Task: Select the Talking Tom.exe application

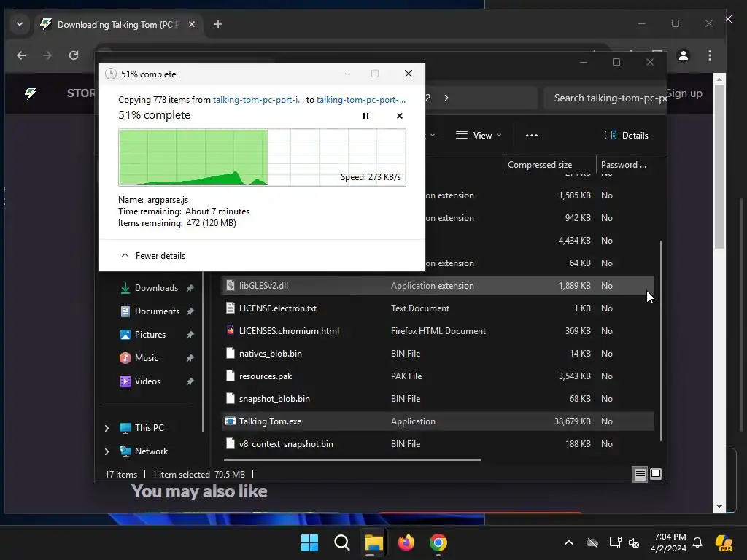Action: coord(438,421)
